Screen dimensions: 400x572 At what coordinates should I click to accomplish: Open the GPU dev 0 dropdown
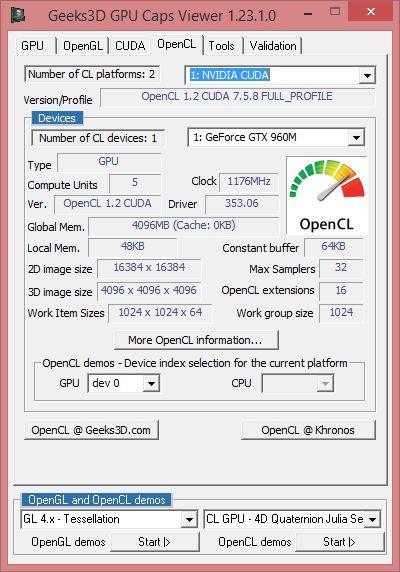point(124,383)
